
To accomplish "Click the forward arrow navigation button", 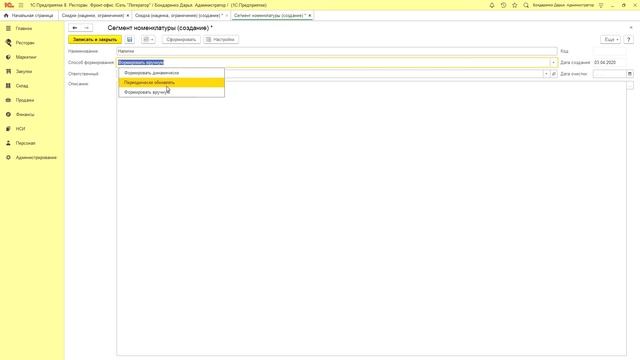I will click(x=87, y=28).
